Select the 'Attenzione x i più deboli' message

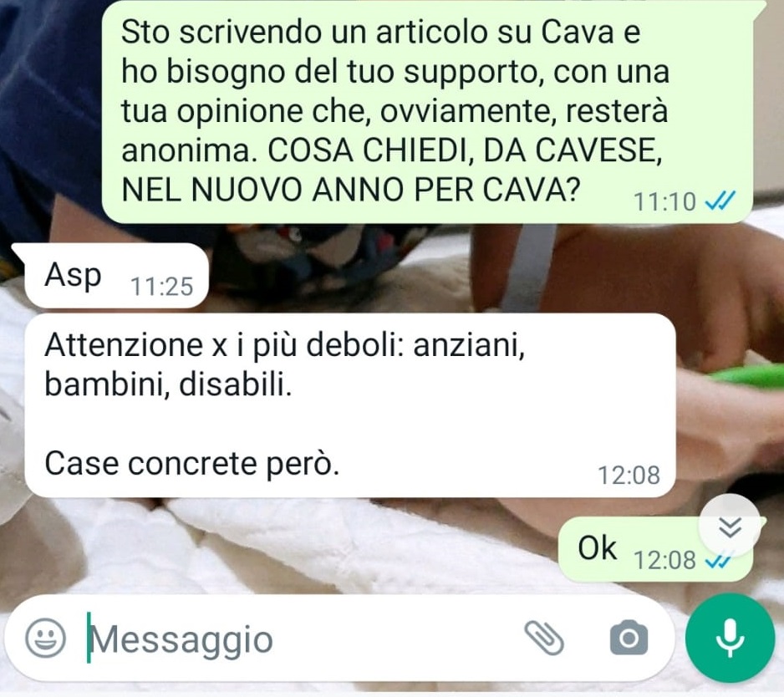350,405
